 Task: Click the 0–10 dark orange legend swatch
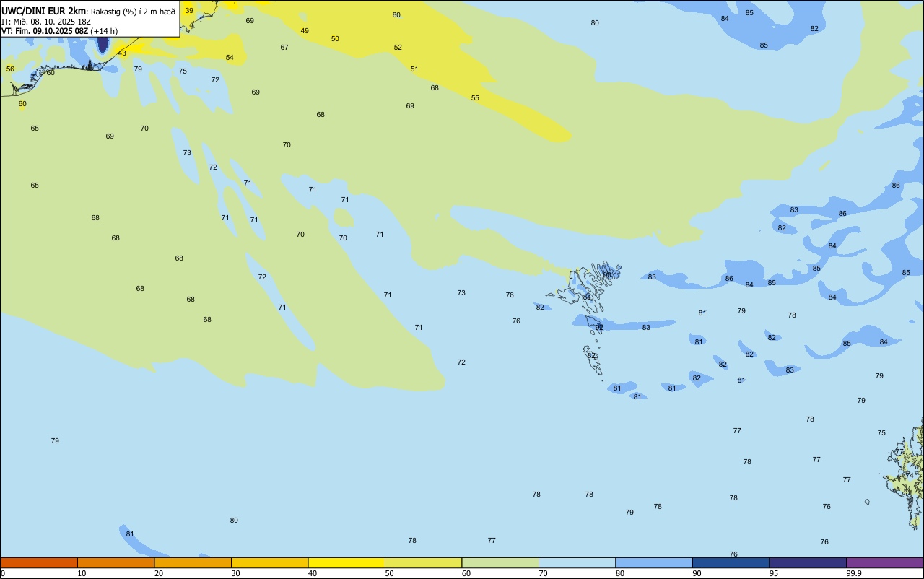point(39,562)
